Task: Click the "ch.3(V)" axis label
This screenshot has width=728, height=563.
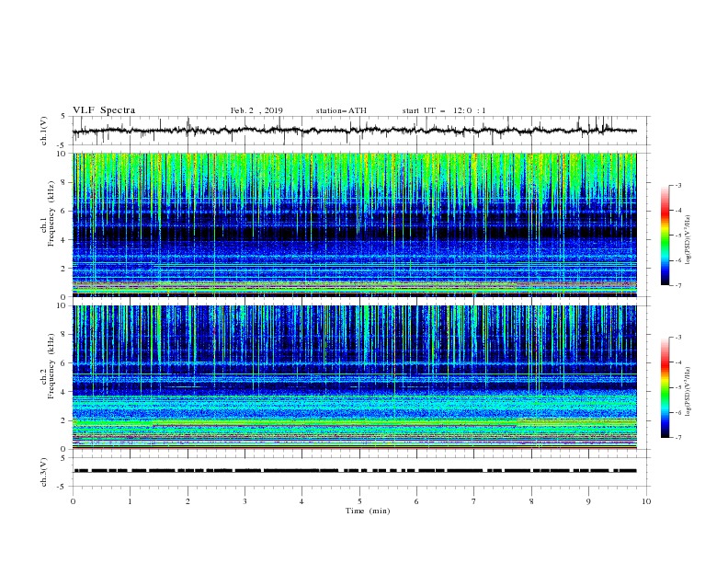Action: (44, 472)
